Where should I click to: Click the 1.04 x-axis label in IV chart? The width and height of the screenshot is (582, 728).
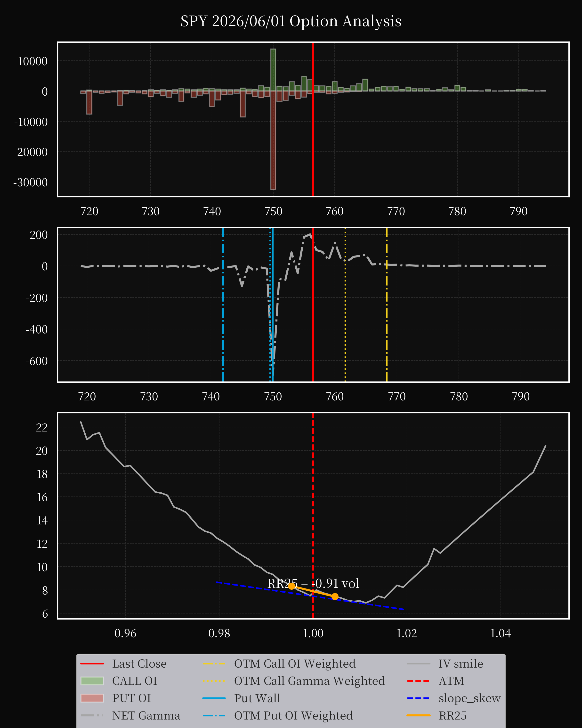500,633
